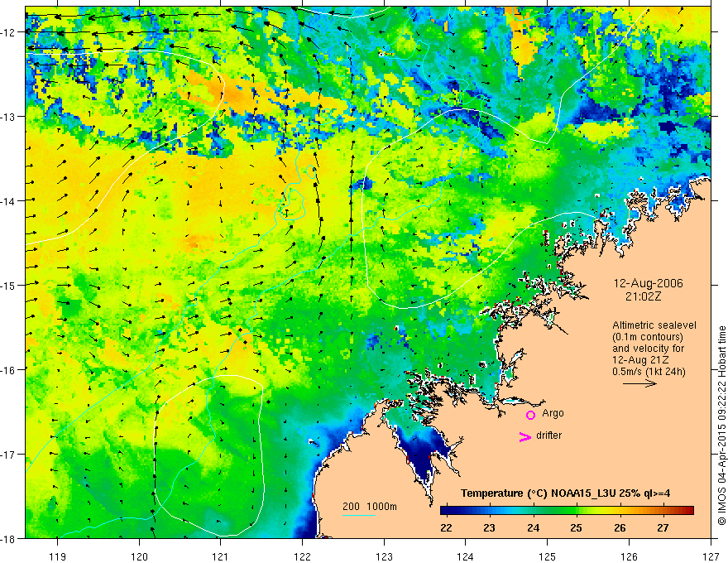Click the red end of temperature color bar
The height and width of the screenshot is (563, 728).
(x=687, y=511)
